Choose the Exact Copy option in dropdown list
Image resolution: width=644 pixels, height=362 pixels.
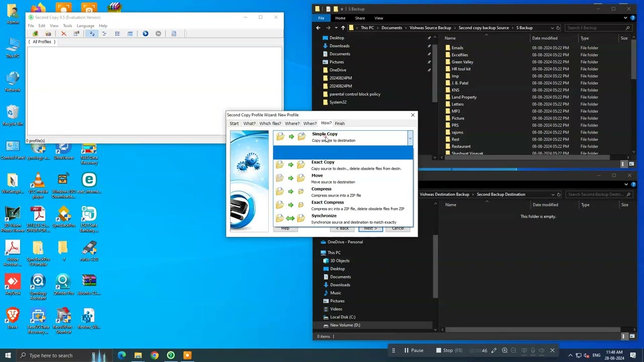(x=343, y=165)
